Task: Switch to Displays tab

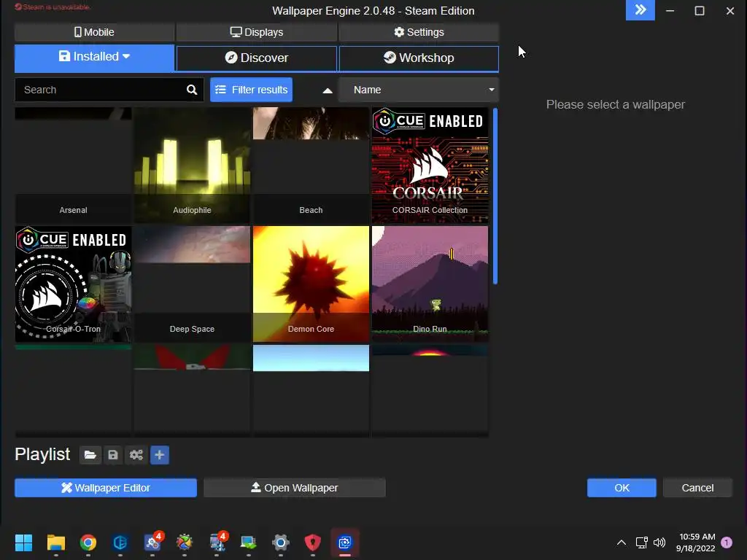Action: pyautogui.click(x=257, y=32)
